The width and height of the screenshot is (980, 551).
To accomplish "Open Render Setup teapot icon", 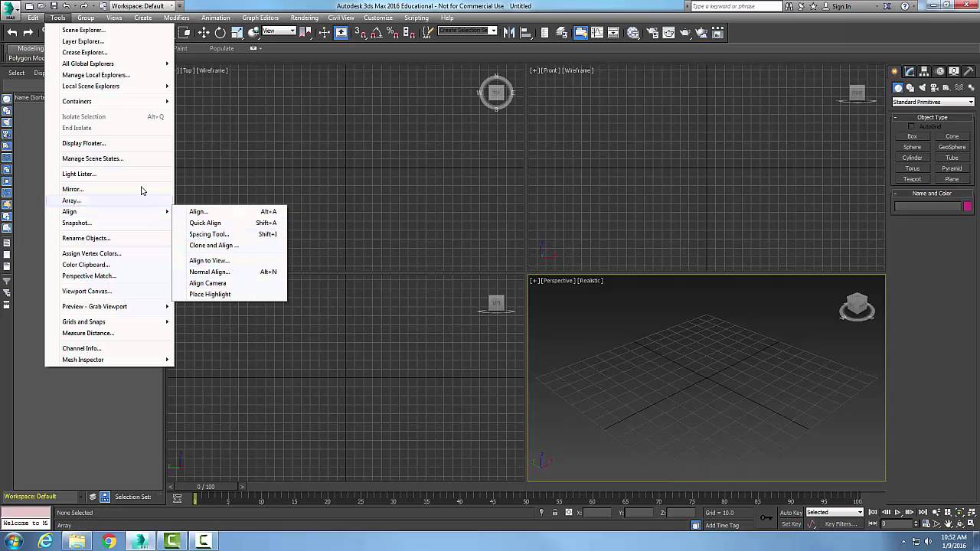I will pos(652,32).
